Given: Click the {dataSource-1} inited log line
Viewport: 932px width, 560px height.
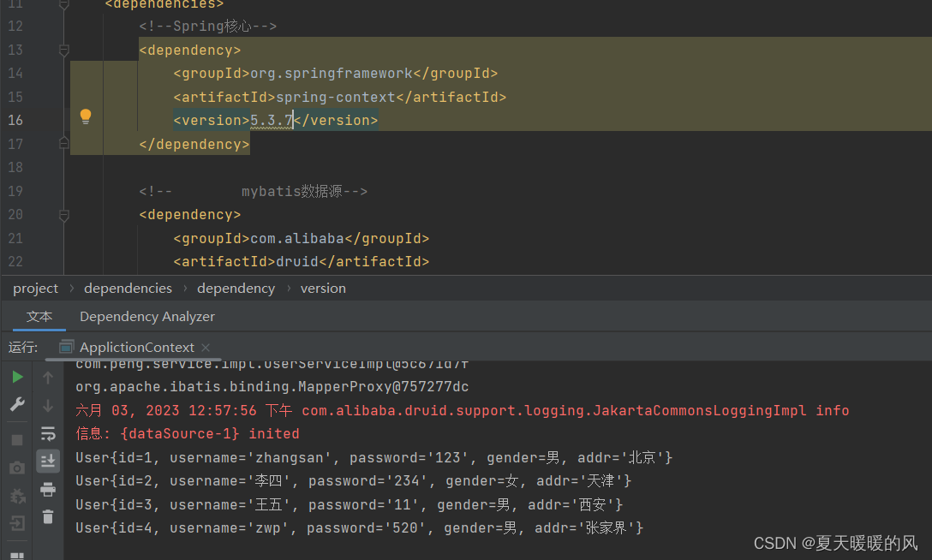Looking at the screenshot, I should coord(188,433).
